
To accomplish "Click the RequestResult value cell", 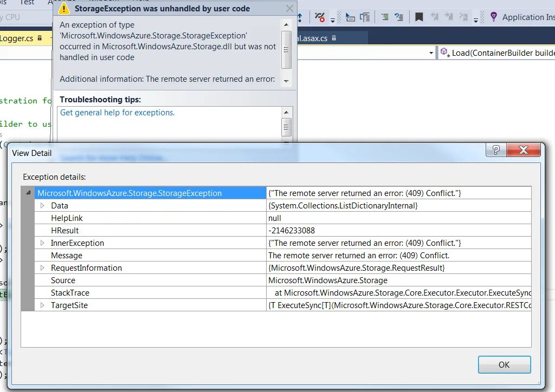I will (x=398, y=267).
